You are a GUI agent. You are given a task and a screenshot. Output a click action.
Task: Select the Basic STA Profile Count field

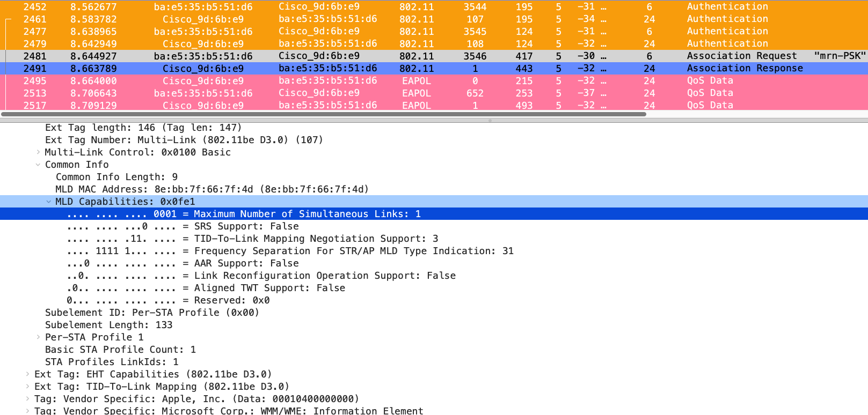coord(120,350)
